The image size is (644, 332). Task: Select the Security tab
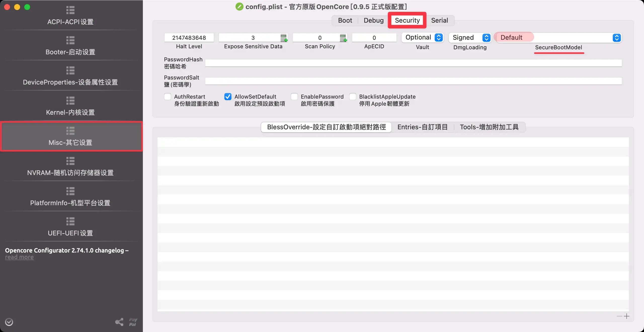tap(407, 20)
